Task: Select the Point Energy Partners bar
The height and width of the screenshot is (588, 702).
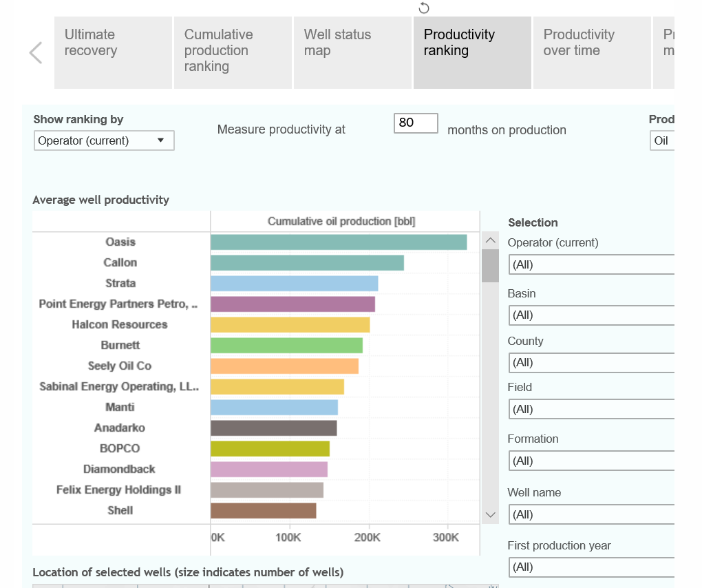Action: pyautogui.click(x=292, y=304)
